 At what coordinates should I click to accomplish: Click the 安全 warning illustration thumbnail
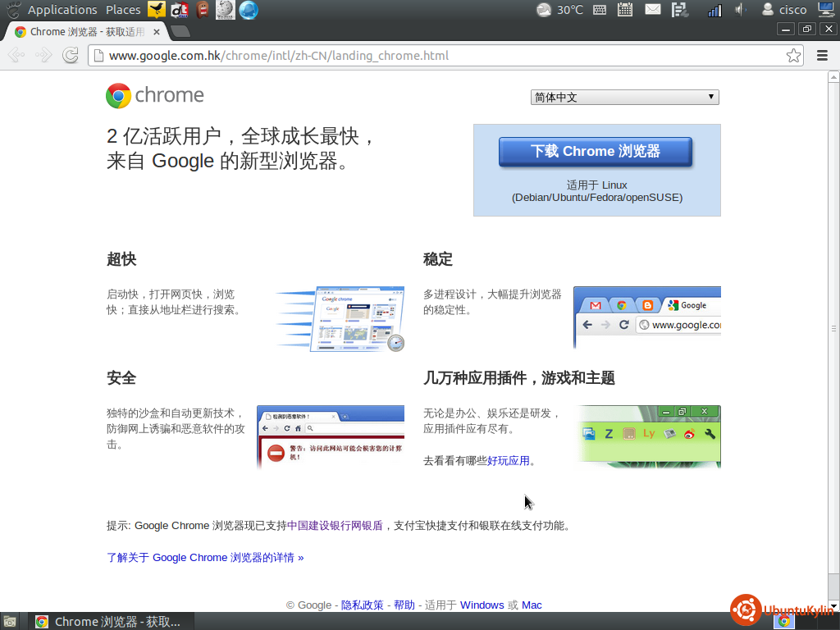click(x=331, y=437)
